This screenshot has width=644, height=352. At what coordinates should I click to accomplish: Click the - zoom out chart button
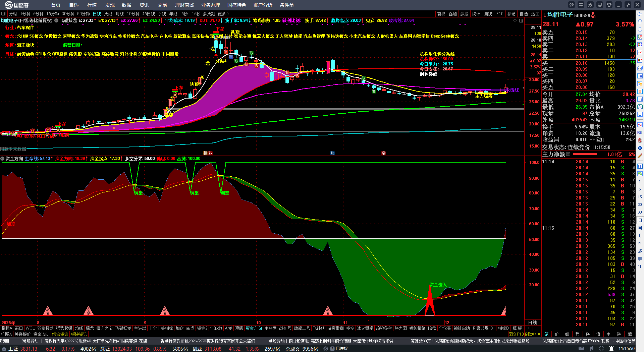click(537, 328)
